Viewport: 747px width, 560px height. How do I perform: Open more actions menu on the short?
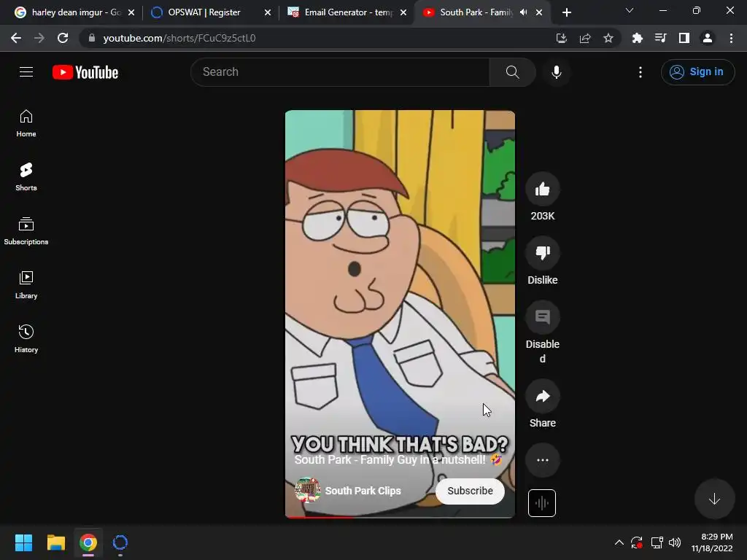tap(543, 460)
